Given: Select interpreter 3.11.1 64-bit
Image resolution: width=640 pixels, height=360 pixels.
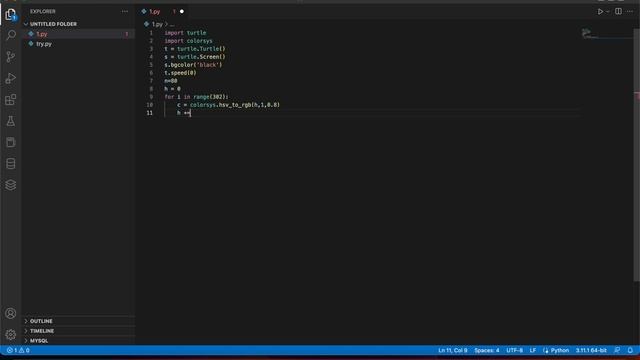Looking at the screenshot, I should tap(591, 350).
